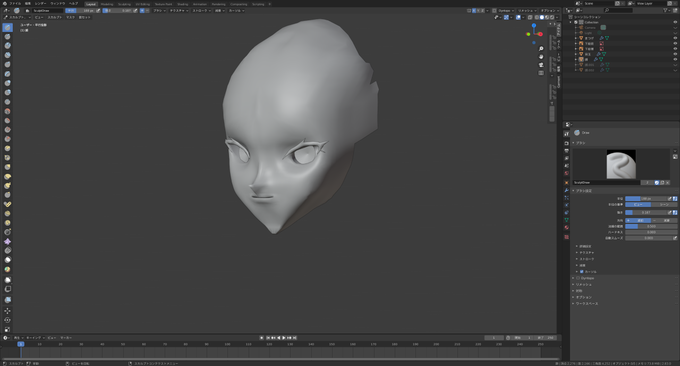Switch viewport to wireframe shading
Screen dimensions: 680x366
536,17
